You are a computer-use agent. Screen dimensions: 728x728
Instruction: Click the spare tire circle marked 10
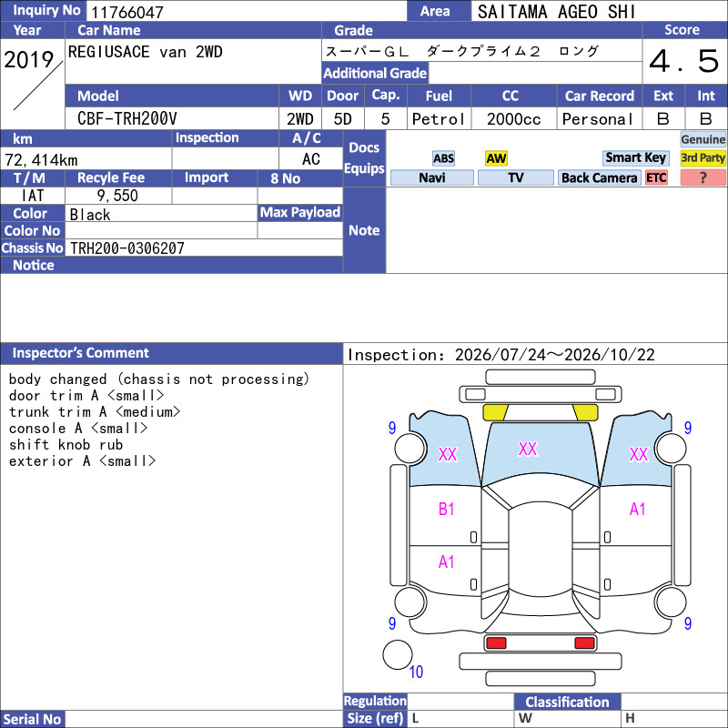(x=398, y=654)
